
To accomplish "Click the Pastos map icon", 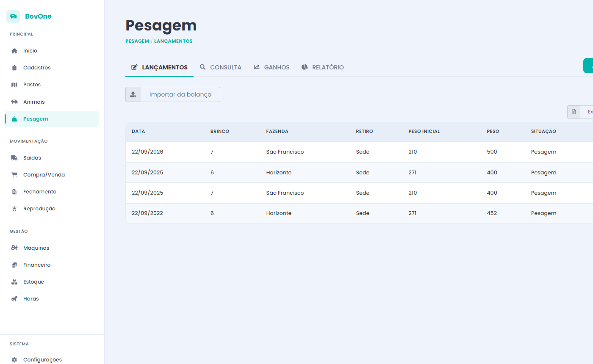I will pos(14,85).
